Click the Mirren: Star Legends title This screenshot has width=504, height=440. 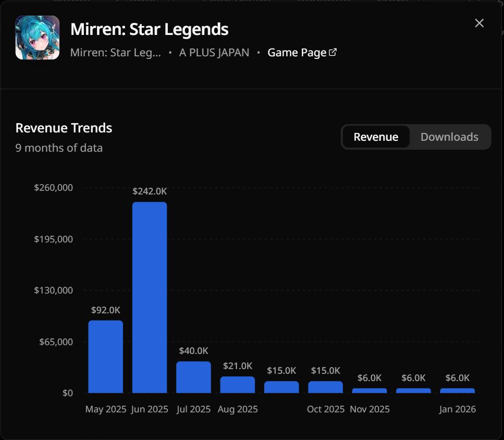(150, 29)
